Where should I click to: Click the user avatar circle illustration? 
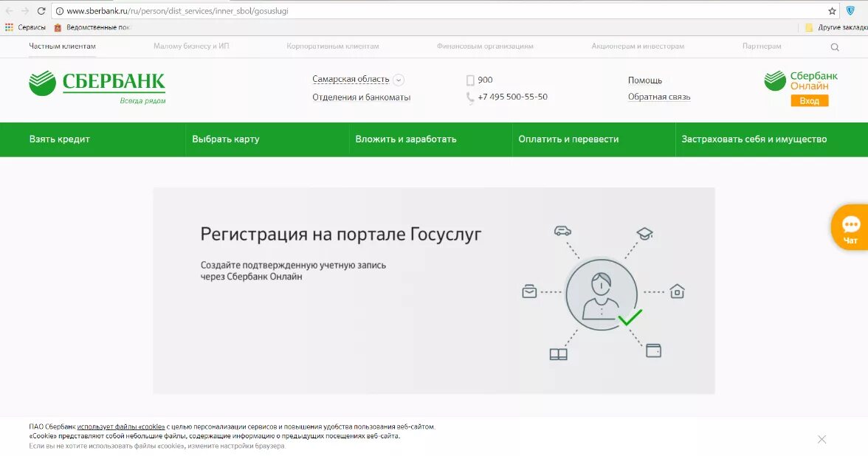tap(601, 294)
